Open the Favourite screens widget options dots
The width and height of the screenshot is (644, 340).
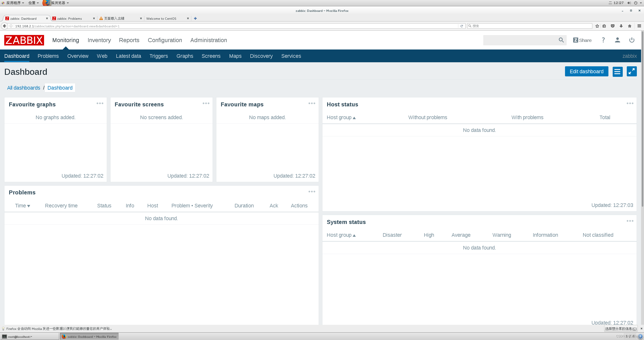pyautogui.click(x=206, y=103)
